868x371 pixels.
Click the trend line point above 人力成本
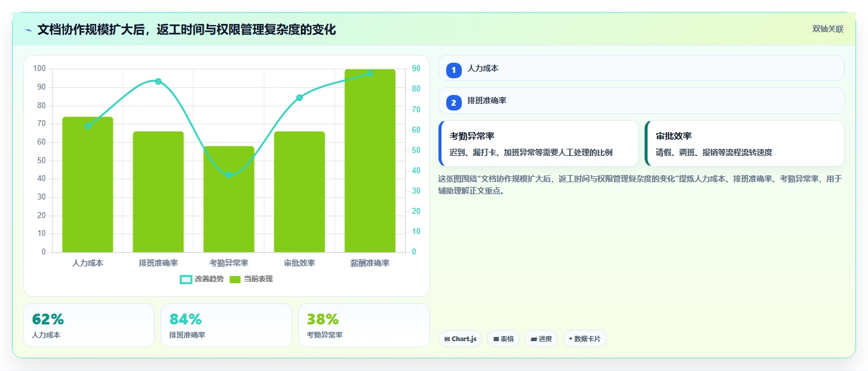coord(88,126)
